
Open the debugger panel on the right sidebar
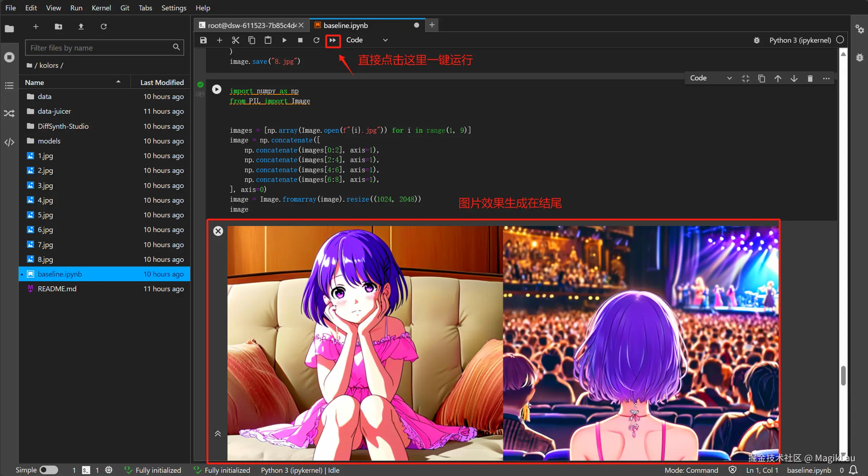[860, 57]
